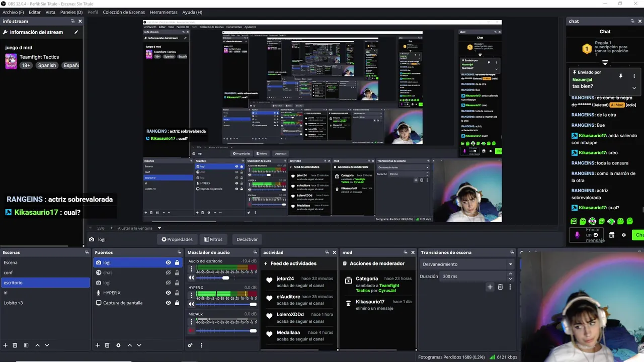644x362 pixels.
Task: Decrease transition duration with down arrow
Action: [510, 279]
